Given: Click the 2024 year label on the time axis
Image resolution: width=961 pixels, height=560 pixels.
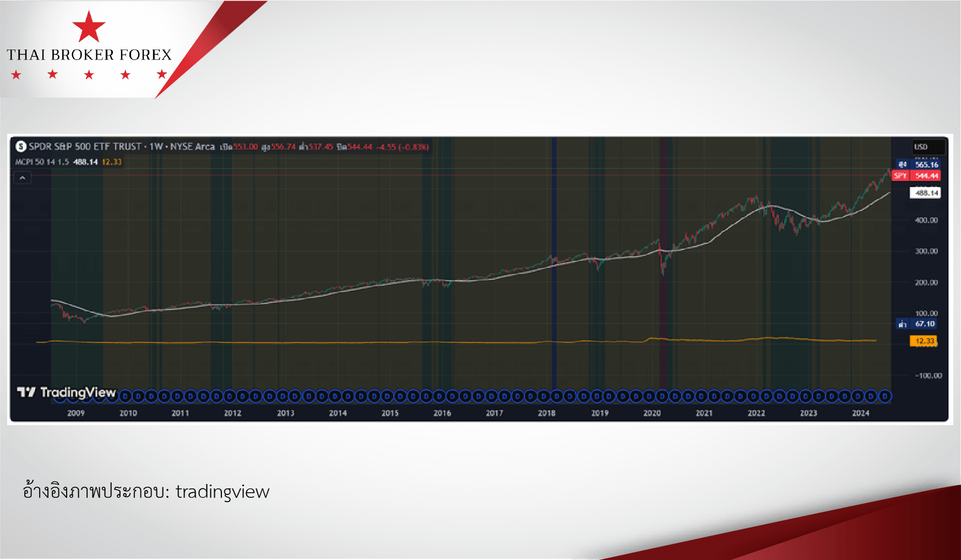Looking at the screenshot, I should click(x=861, y=413).
